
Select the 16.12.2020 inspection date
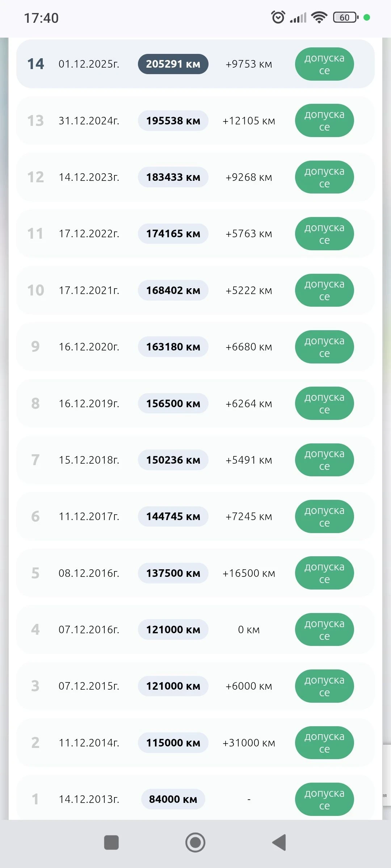click(x=89, y=347)
